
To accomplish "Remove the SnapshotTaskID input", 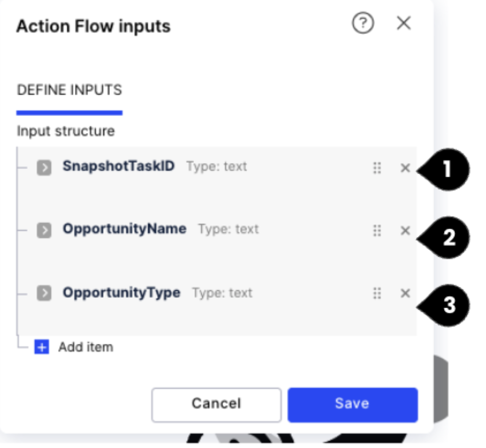I will click(x=405, y=168).
